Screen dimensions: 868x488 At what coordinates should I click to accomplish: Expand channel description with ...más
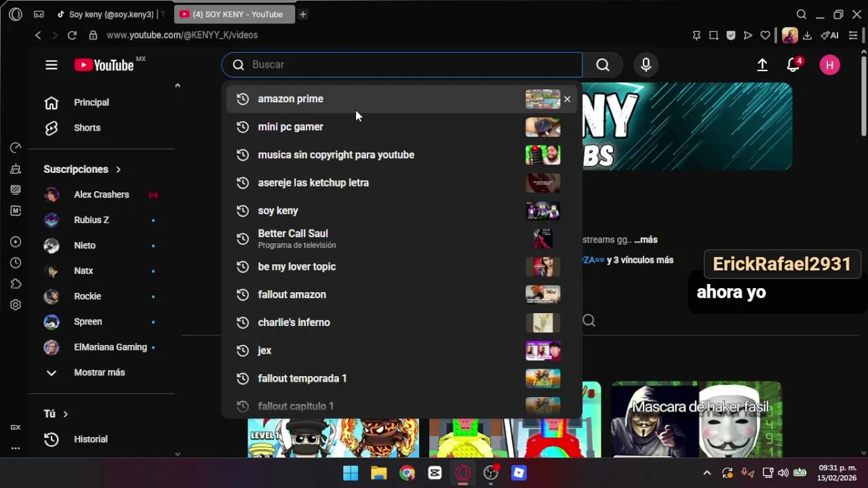click(x=646, y=240)
